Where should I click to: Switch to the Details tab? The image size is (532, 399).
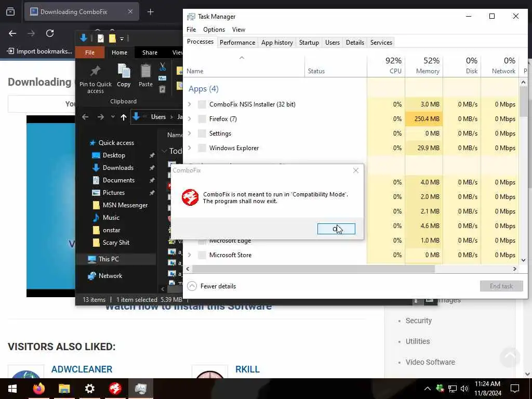click(355, 43)
